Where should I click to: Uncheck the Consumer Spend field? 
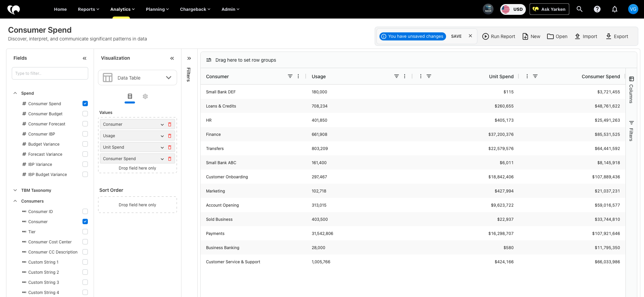pos(85,103)
